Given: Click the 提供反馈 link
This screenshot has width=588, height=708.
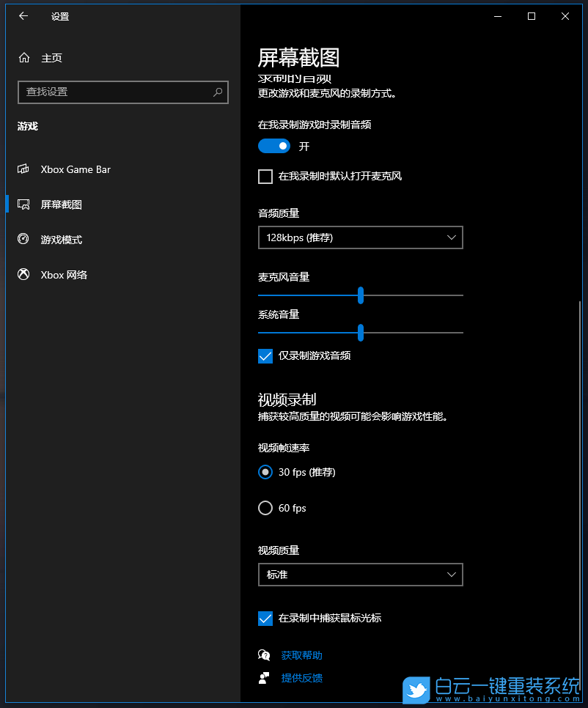Looking at the screenshot, I should pyautogui.click(x=302, y=677).
